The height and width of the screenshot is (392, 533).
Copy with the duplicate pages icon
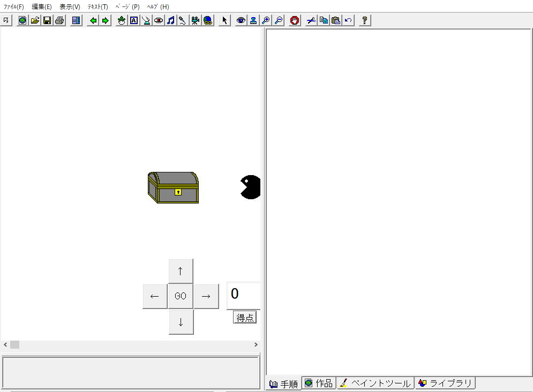pyautogui.click(x=324, y=20)
